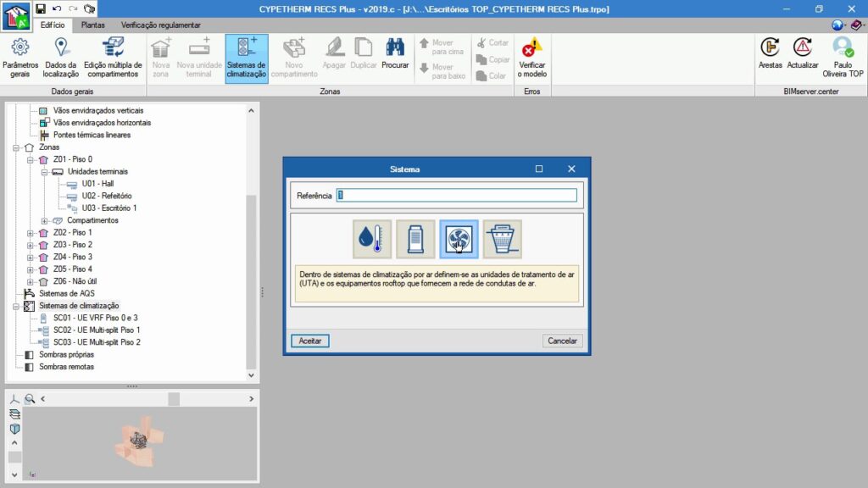Image resolution: width=868 pixels, height=488 pixels.
Task: Select the air fan climatization system icon
Action: pos(459,240)
